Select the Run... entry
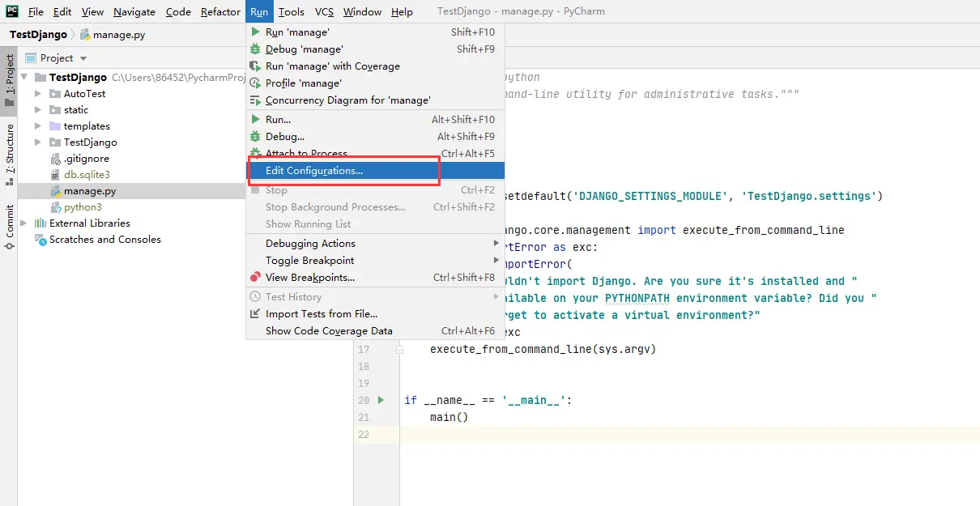 375,119
